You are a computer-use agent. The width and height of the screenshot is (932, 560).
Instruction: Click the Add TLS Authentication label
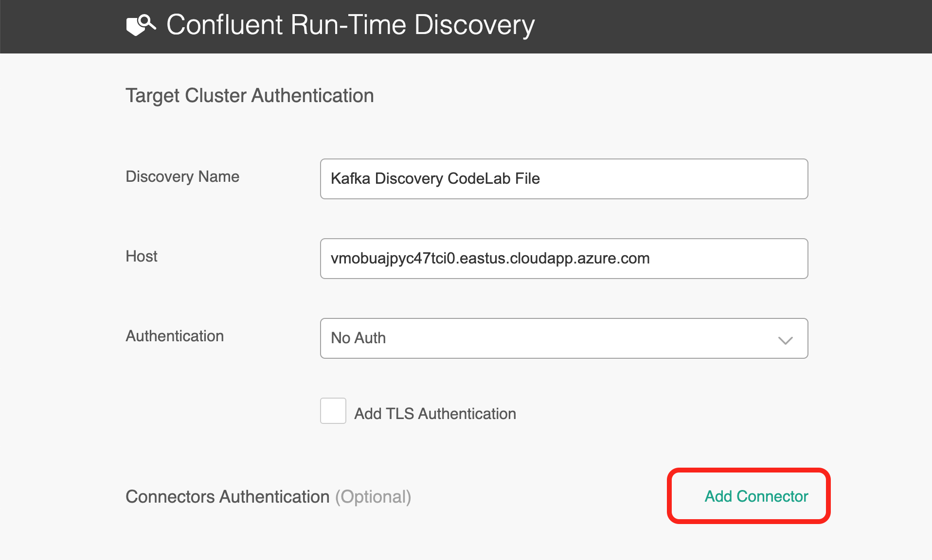tap(435, 414)
